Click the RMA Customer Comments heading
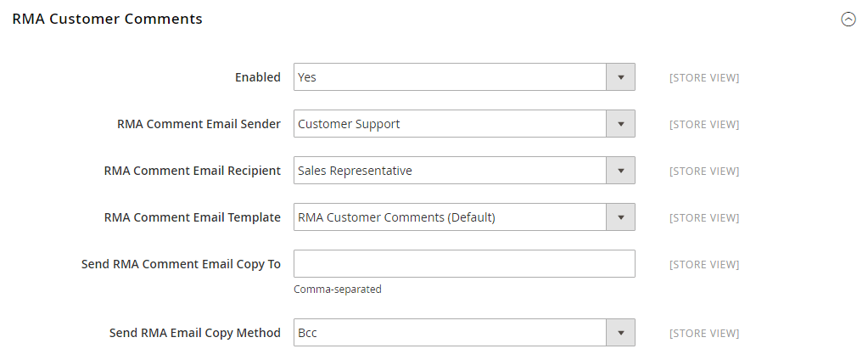Viewport: 868px width, 360px height. tap(107, 19)
